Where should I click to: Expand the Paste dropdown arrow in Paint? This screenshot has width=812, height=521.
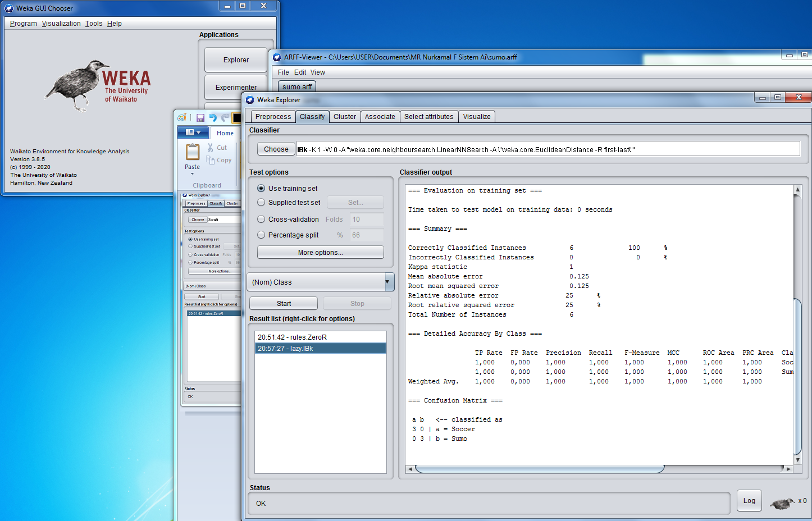point(192,174)
